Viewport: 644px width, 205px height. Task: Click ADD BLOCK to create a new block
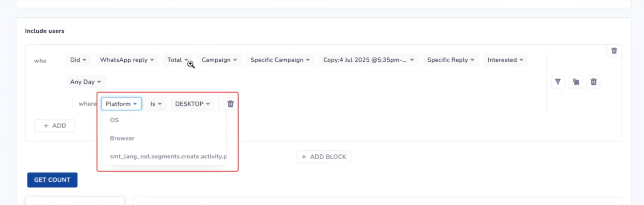pos(323,157)
